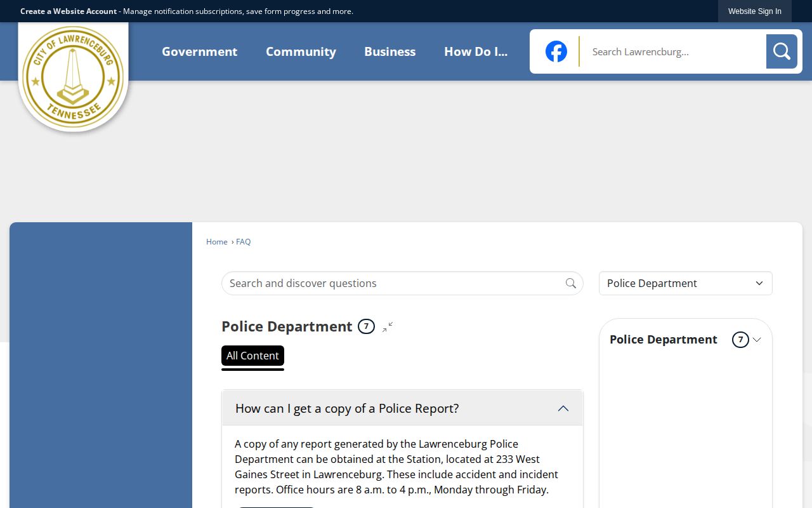This screenshot has width=812, height=508.
Task: Click the answer text mentioning 233 West Gaines Street
Action: pyautogui.click(x=396, y=467)
